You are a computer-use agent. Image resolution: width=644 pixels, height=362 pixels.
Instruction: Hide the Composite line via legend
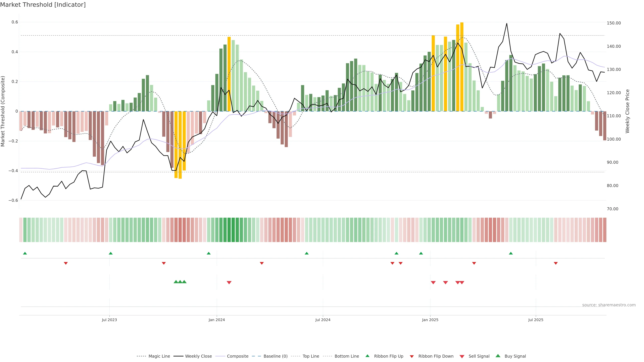coord(237,356)
